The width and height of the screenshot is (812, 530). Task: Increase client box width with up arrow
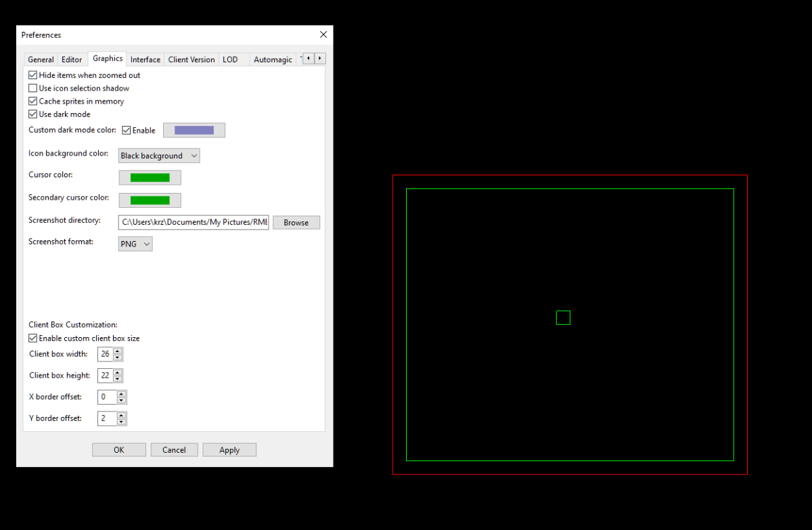118,351
